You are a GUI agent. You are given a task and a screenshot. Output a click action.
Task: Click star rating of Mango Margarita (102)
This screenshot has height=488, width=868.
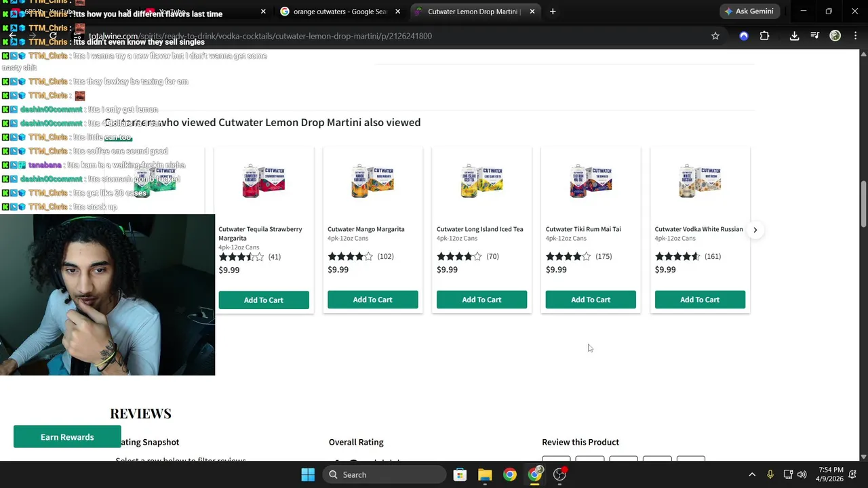tap(351, 256)
